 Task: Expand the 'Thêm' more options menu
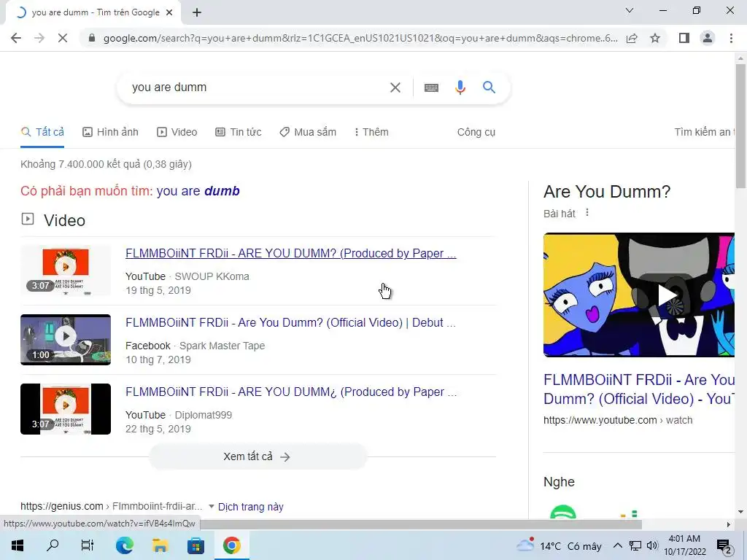[371, 132]
